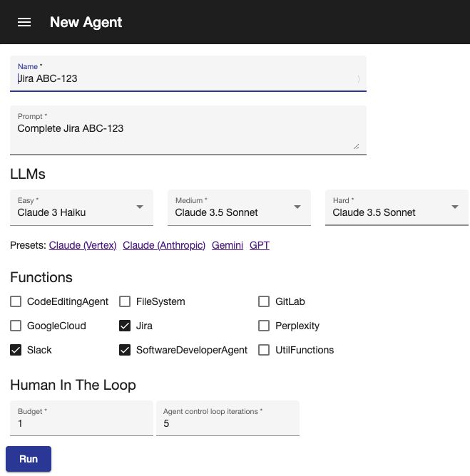Open the Easy LLM dropdown
Screen dimensions: 470x476
(x=81, y=207)
